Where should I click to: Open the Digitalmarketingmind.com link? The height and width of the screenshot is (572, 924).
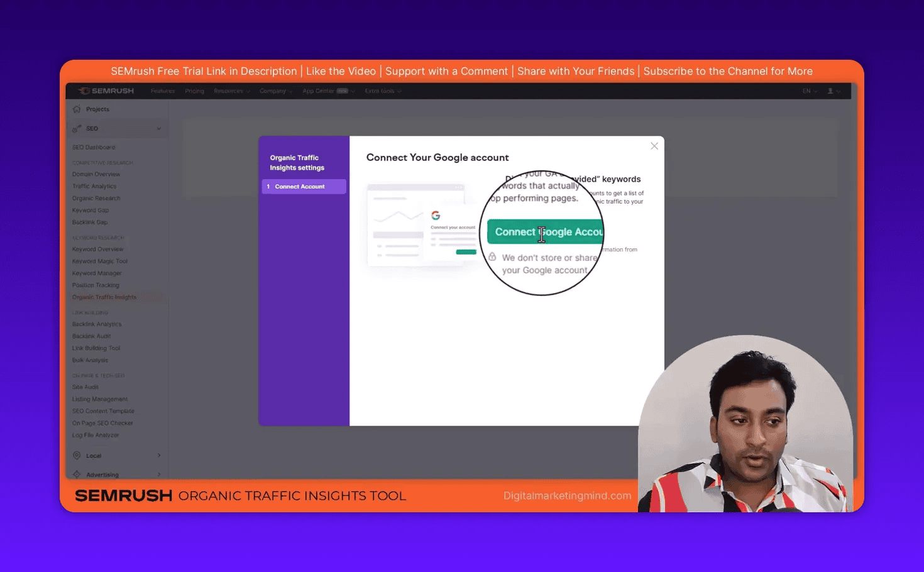[x=567, y=495]
